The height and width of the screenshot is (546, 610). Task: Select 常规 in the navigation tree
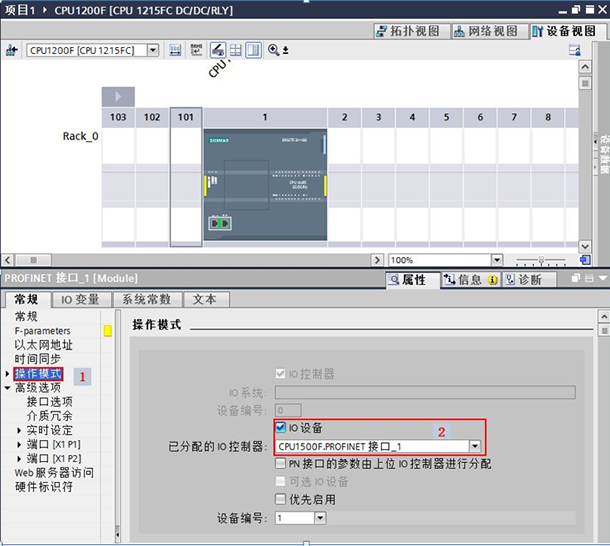coord(26,316)
